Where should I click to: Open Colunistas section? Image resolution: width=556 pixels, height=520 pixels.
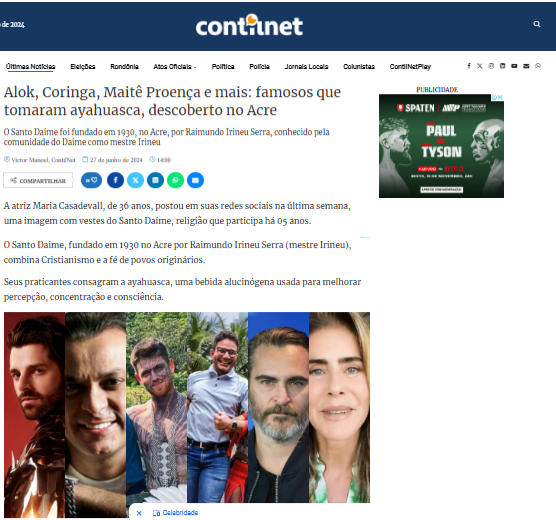pyautogui.click(x=359, y=67)
